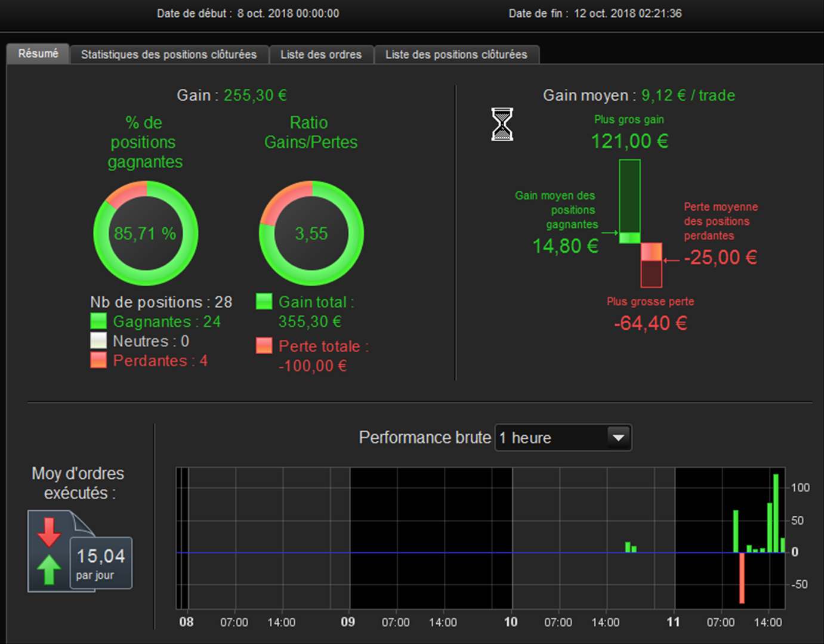This screenshot has width=824, height=644.
Task: Click the red Perdantes legend square
Action: (x=98, y=360)
